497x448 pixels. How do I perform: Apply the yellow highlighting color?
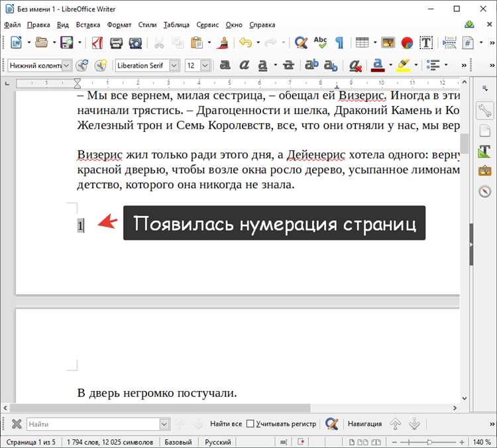pyautogui.click(x=403, y=66)
